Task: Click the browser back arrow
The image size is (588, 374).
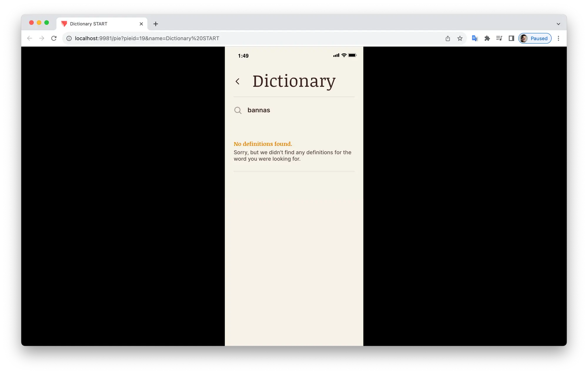Action: click(x=29, y=38)
